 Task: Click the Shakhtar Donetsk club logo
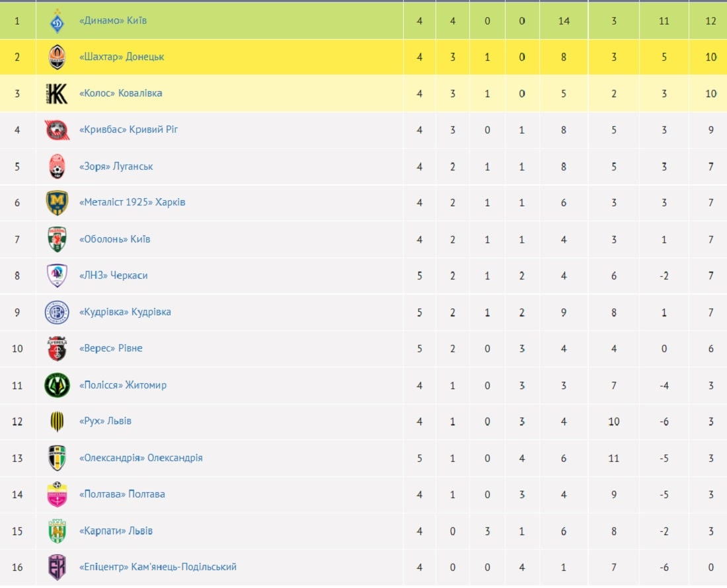pyautogui.click(x=57, y=57)
